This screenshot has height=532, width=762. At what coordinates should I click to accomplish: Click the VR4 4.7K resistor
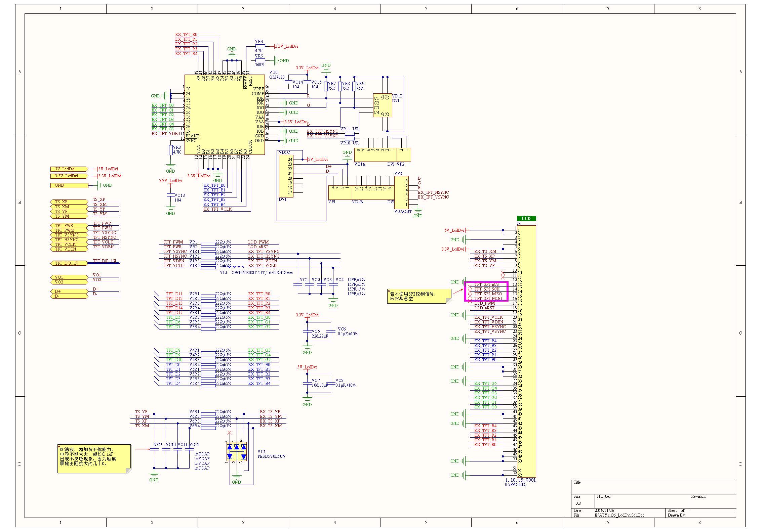pyautogui.click(x=260, y=46)
